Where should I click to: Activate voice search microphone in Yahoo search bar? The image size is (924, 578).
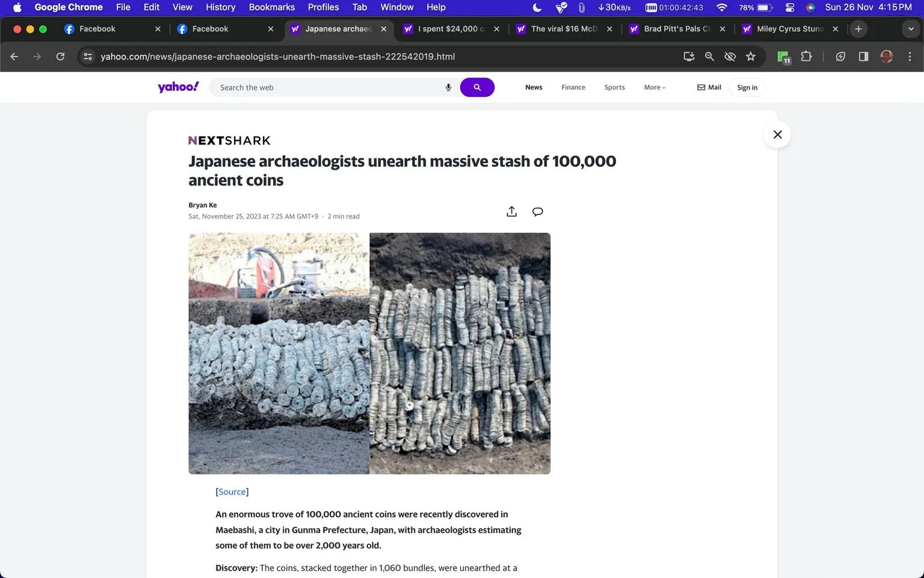[448, 87]
